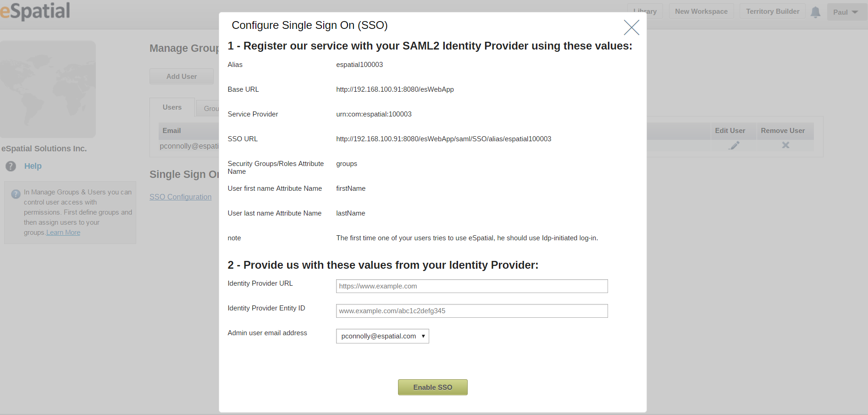The width and height of the screenshot is (868, 415).
Task: Open the Admin user email address dropdown
Action: coord(382,336)
